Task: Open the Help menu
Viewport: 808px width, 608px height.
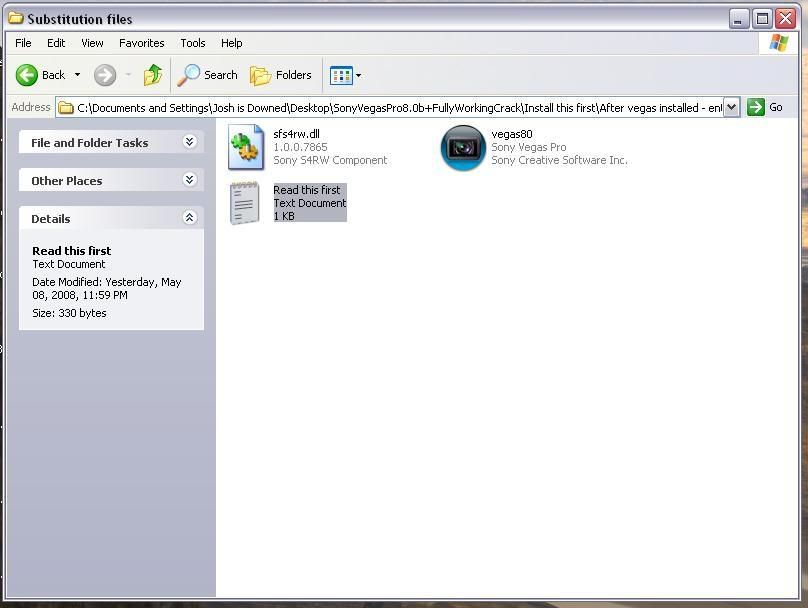Action: tap(231, 43)
